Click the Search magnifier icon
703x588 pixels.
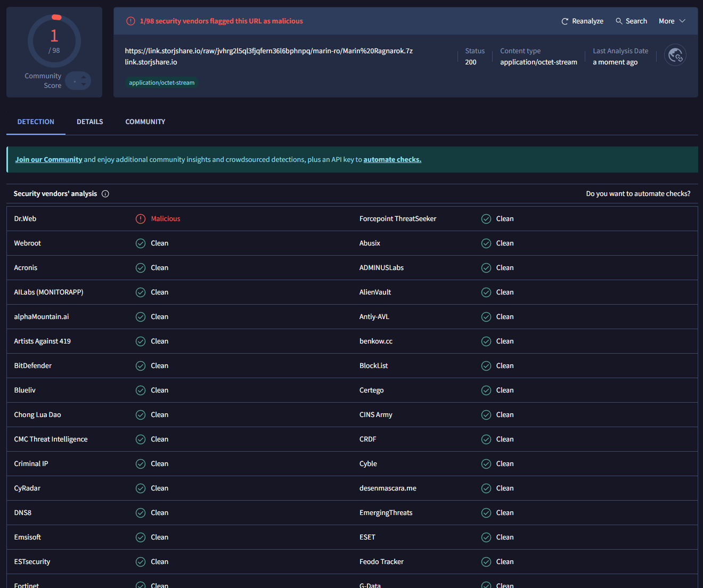[618, 21]
